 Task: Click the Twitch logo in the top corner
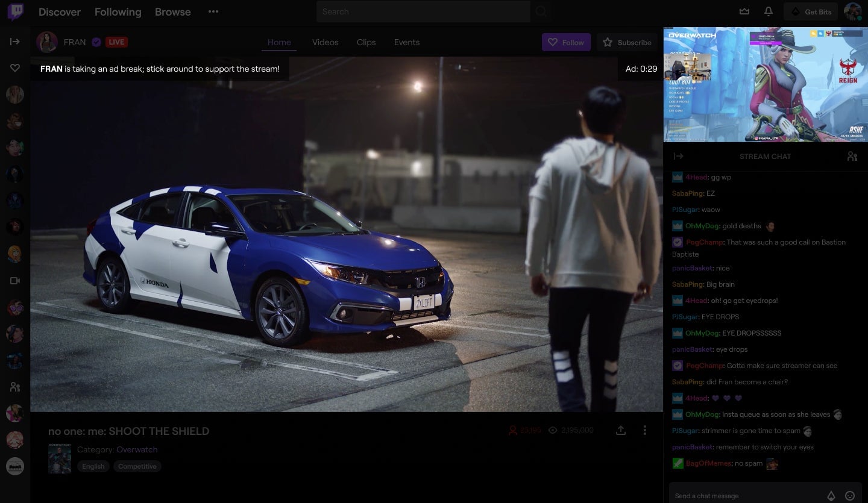click(x=14, y=11)
